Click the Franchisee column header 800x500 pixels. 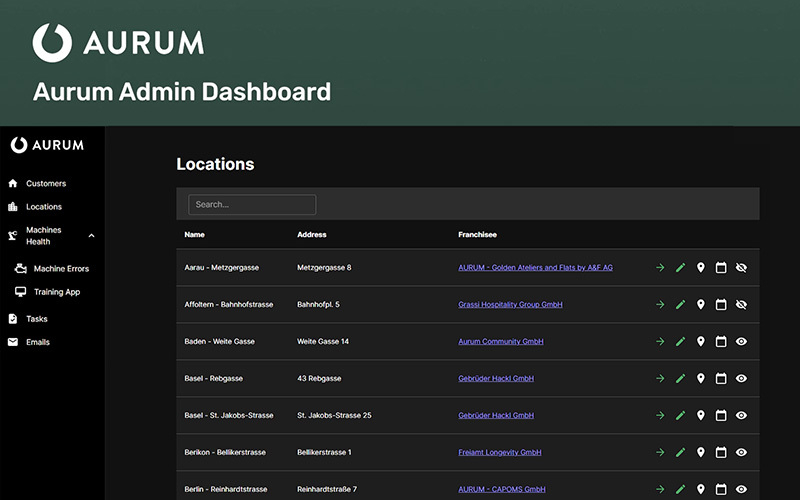pyautogui.click(x=477, y=235)
